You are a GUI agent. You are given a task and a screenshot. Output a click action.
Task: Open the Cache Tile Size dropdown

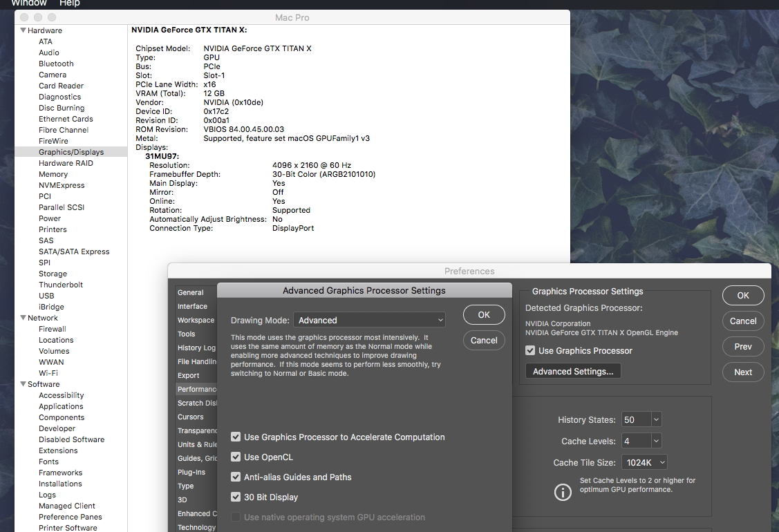[x=645, y=462]
